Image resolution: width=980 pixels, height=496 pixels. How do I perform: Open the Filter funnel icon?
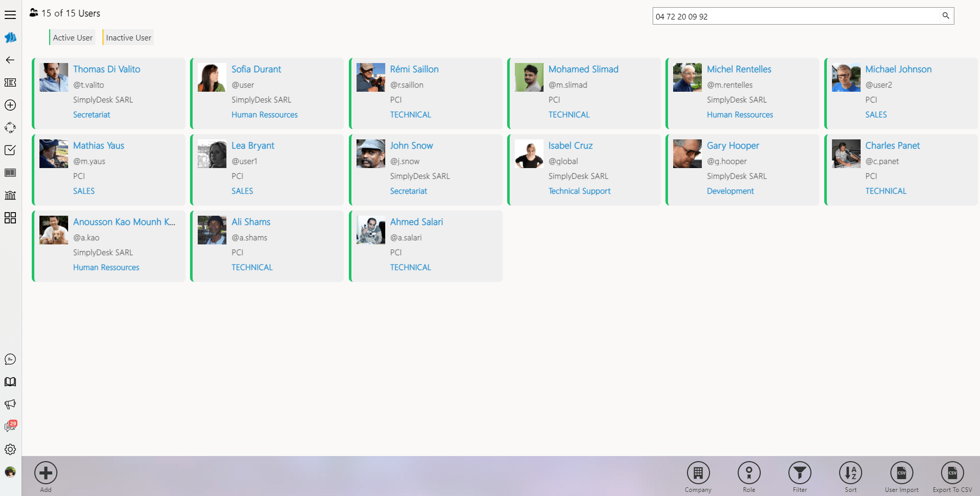click(x=800, y=473)
